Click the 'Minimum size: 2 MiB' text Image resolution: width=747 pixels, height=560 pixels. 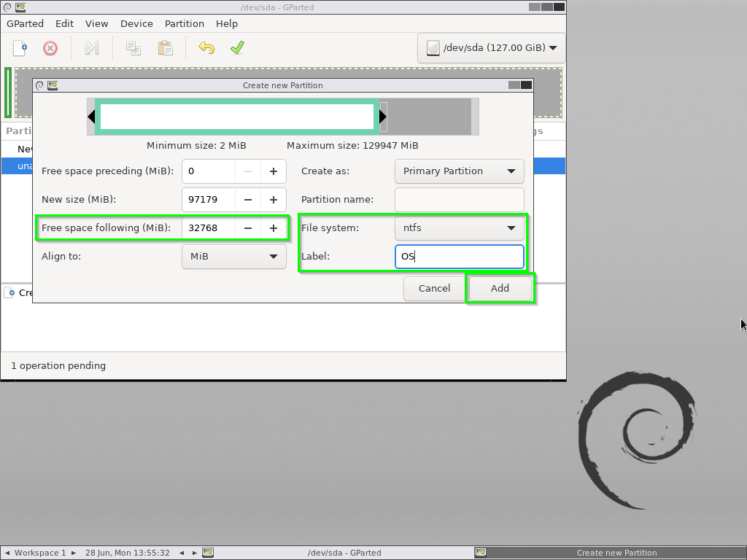coord(196,146)
